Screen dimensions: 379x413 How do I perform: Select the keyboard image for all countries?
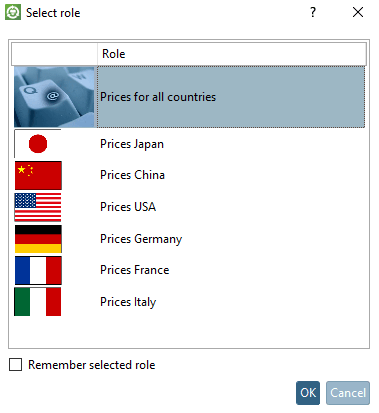54,97
